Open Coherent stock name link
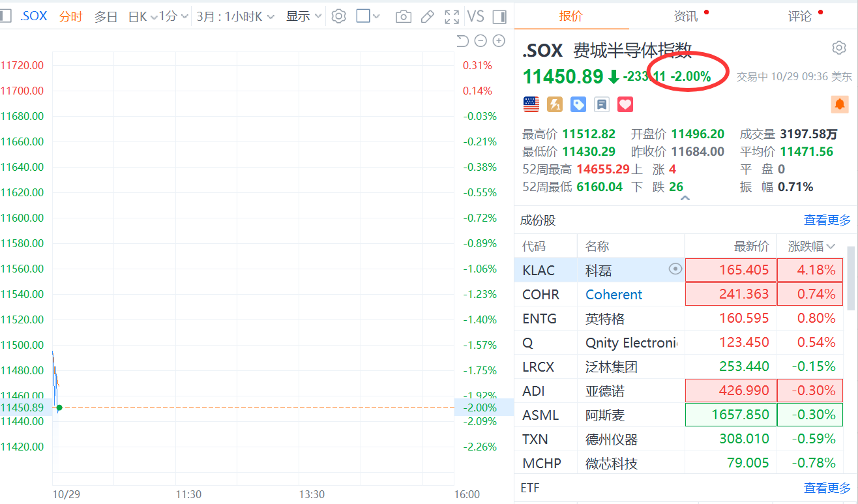This screenshot has height=504, width=858. tap(614, 294)
